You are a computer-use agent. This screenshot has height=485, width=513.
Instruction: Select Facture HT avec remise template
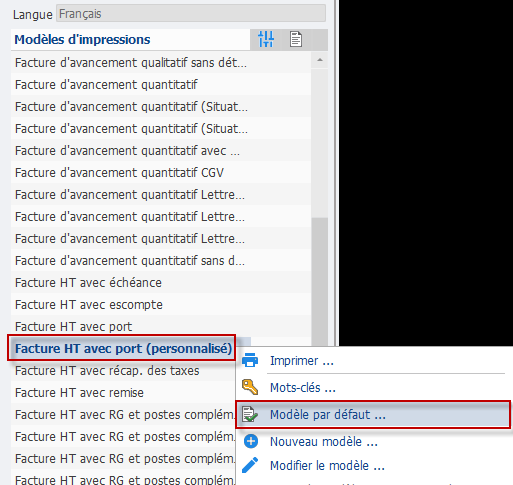click(123, 393)
